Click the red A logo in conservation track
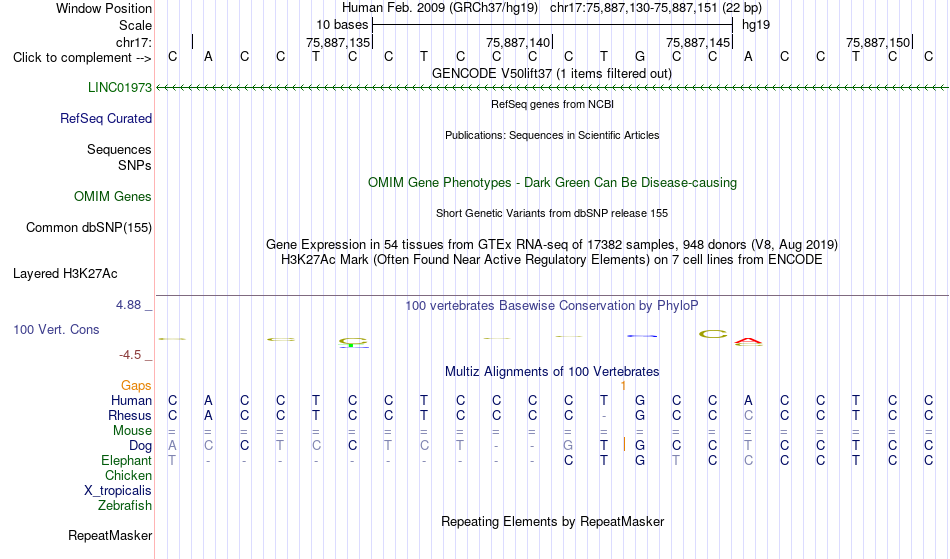This screenshot has height=559, width=950. (x=748, y=342)
